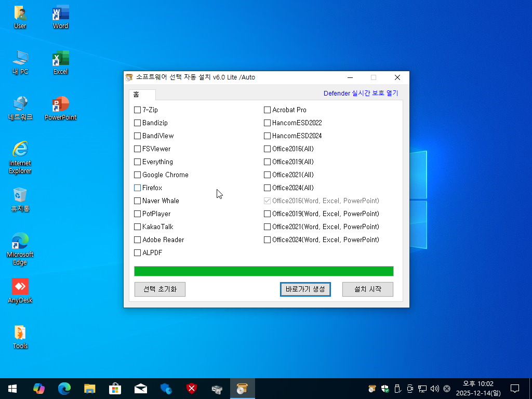The width and height of the screenshot is (532, 399).
Task: Open Microsoft Store from the taskbar
Action: click(x=115, y=389)
